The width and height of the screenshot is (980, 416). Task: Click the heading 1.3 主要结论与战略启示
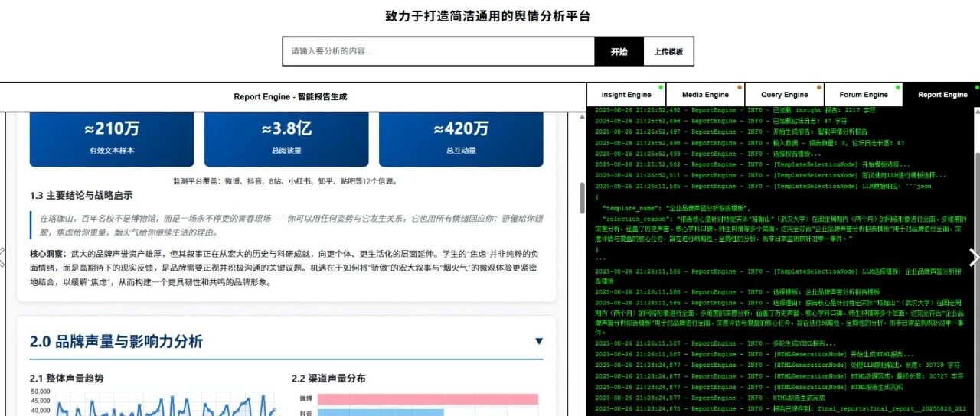pos(81,196)
